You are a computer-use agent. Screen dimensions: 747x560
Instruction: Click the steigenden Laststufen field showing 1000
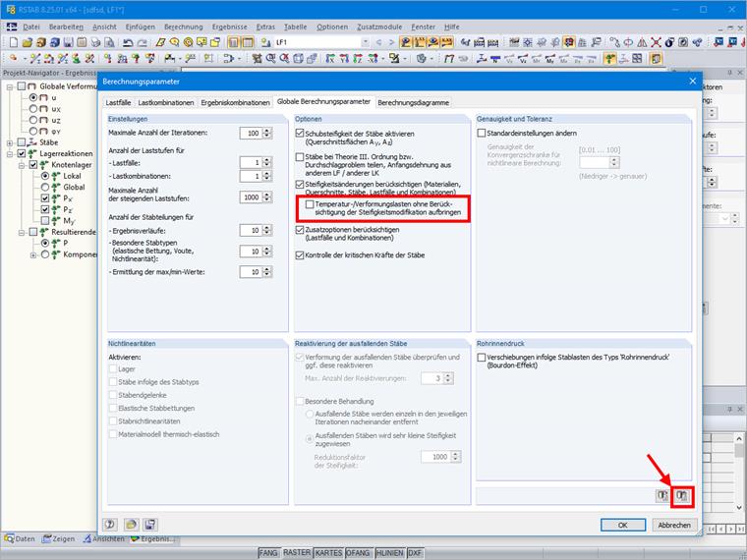251,197
